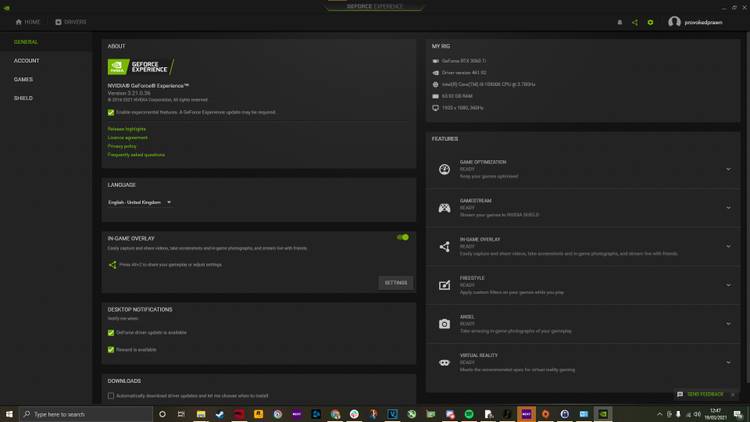Click the Virtual Reality headset icon

point(444,363)
